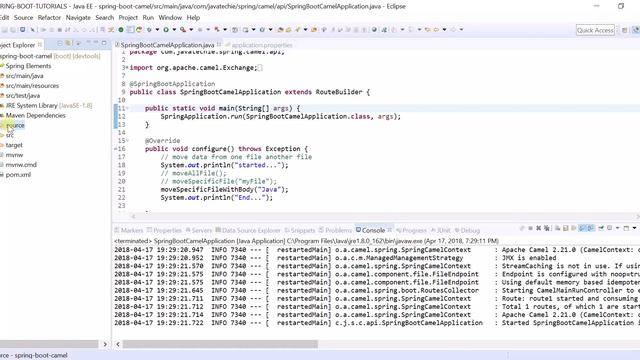The height and width of the screenshot is (360, 640).
Task: Terminate the console process with stop icon
Action: 531,228
